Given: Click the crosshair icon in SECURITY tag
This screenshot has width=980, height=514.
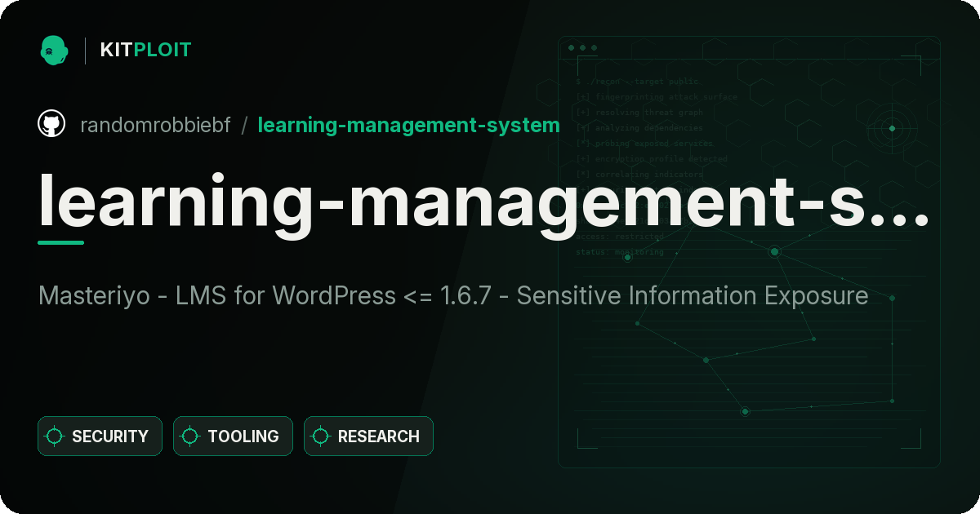Looking at the screenshot, I should (55, 436).
